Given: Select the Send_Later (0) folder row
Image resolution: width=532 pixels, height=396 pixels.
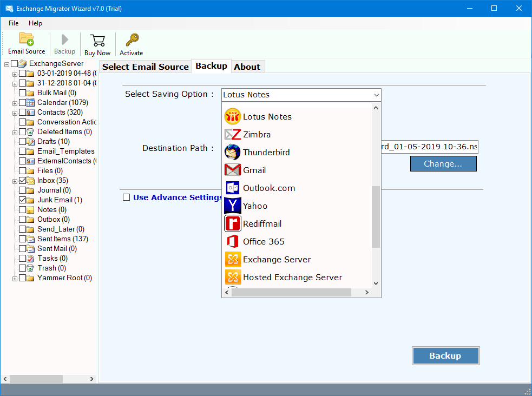Looking at the screenshot, I should (x=61, y=229).
